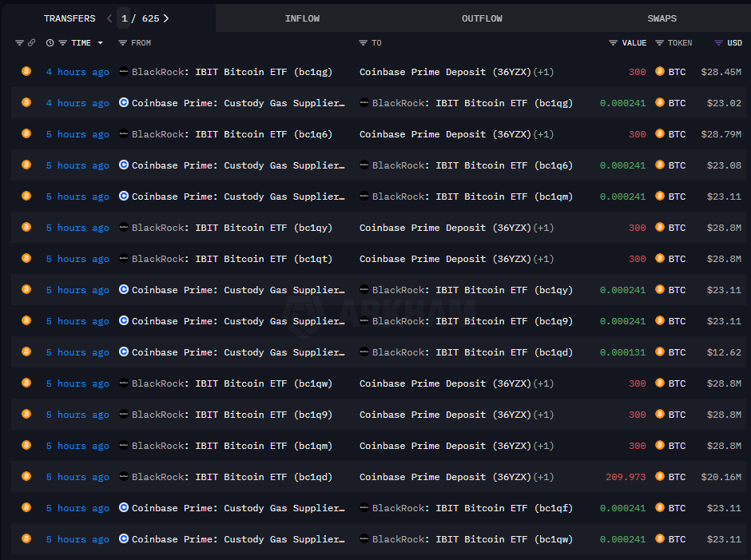Click the clock icon beside TIME

click(x=50, y=43)
